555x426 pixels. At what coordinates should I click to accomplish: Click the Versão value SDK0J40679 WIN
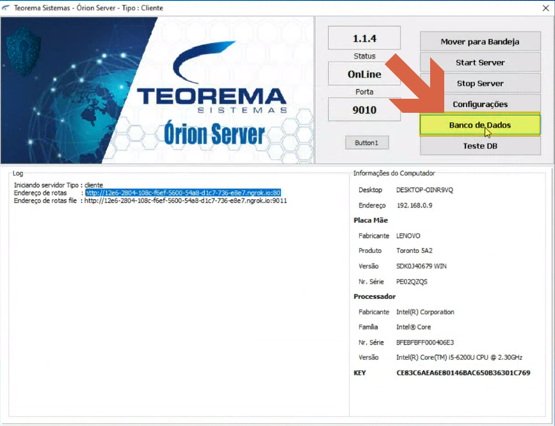[x=421, y=266]
